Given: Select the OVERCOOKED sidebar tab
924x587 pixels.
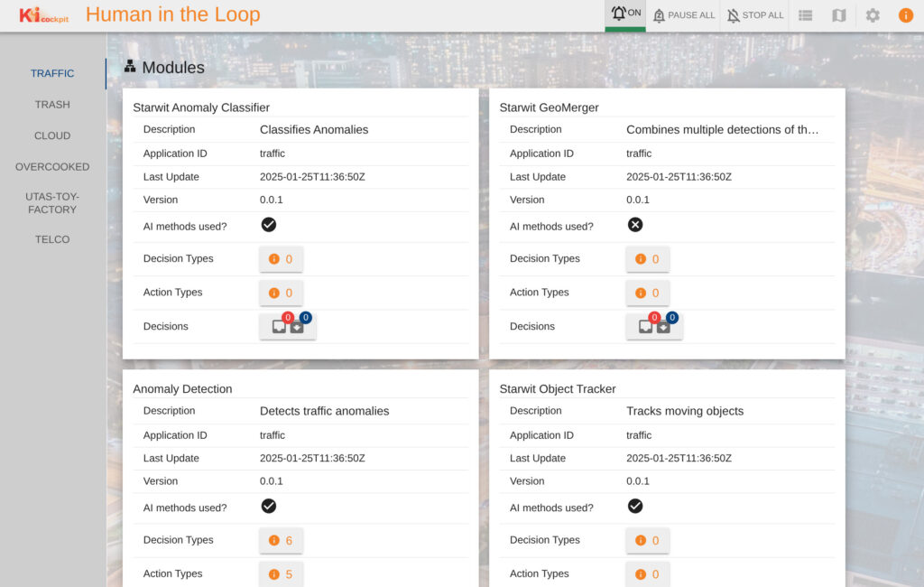Looking at the screenshot, I should [52, 167].
